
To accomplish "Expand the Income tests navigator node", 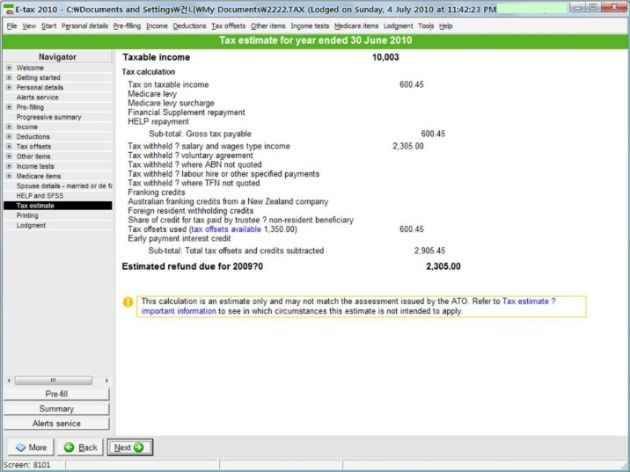I will pyautogui.click(x=9, y=166).
